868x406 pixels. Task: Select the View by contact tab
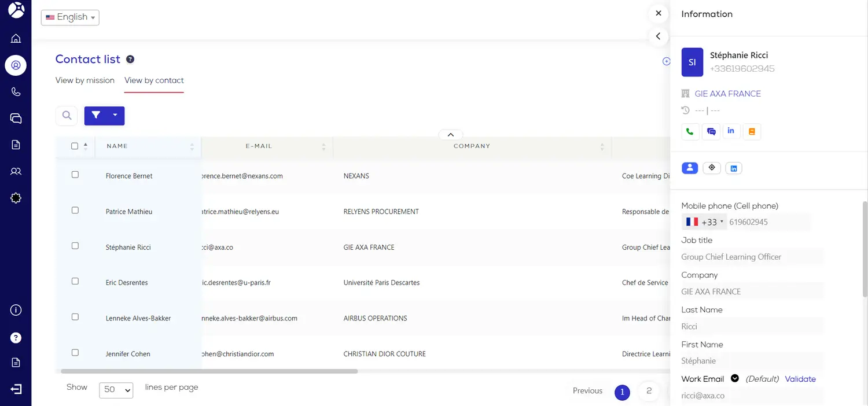click(154, 80)
